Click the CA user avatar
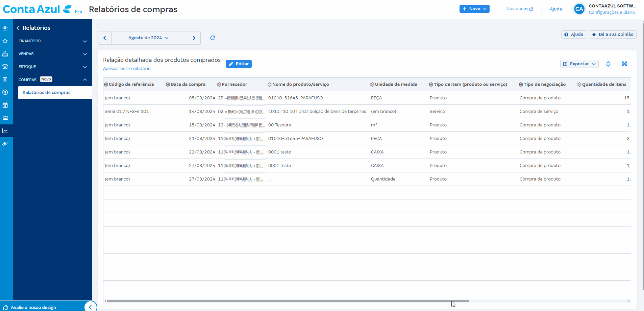 [579, 9]
